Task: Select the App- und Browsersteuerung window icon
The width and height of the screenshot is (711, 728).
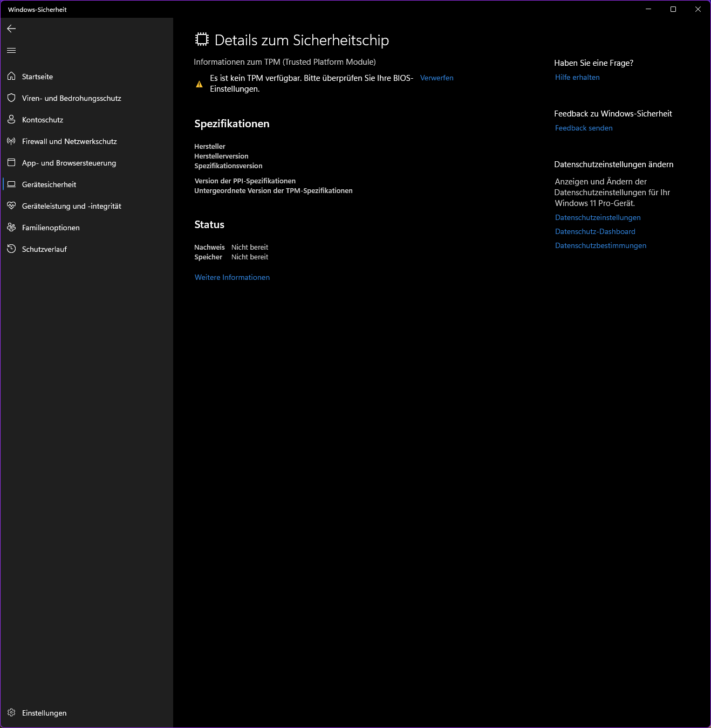Action: (11, 162)
